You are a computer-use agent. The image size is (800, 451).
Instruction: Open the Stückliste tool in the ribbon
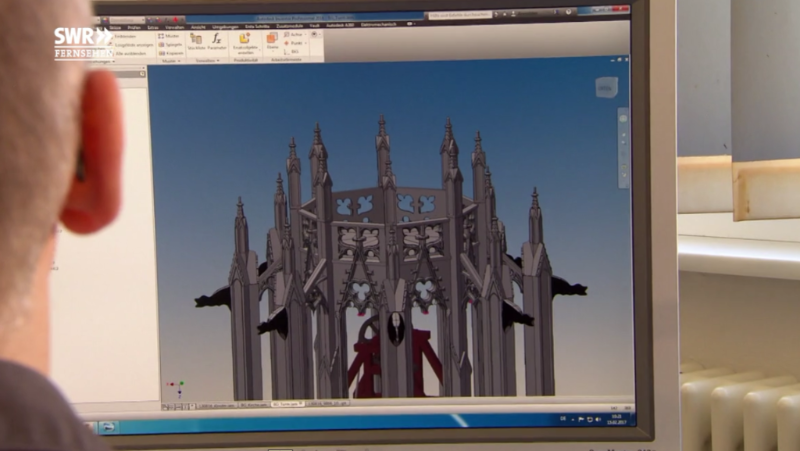(x=196, y=41)
